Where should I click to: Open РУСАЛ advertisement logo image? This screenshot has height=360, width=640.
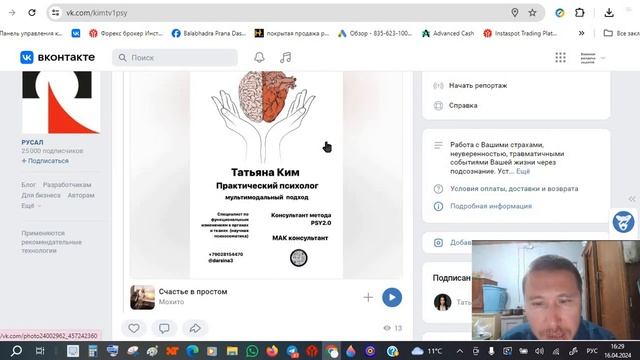click(x=61, y=102)
